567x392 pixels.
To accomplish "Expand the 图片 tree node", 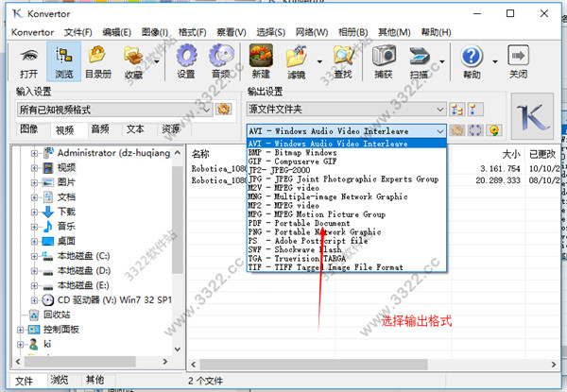I will [34, 183].
